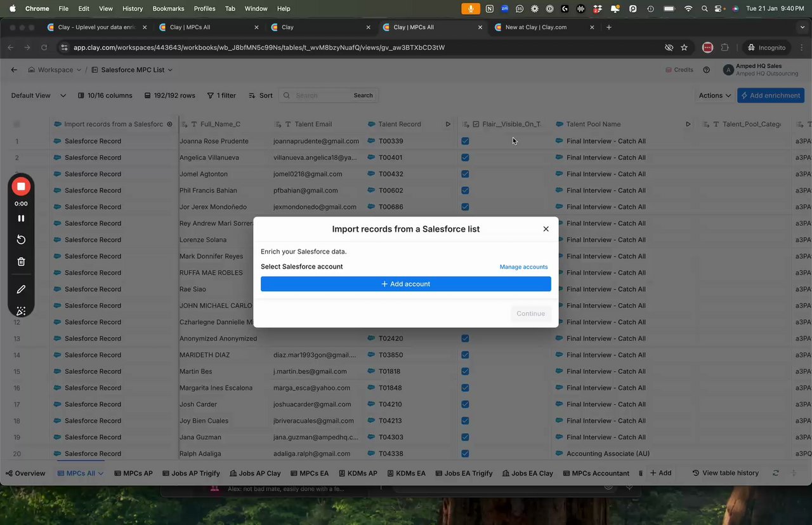Switch to the Overview tab
The width and height of the screenshot is (812, 525).
pyautogui.click(x=25, y=473)
